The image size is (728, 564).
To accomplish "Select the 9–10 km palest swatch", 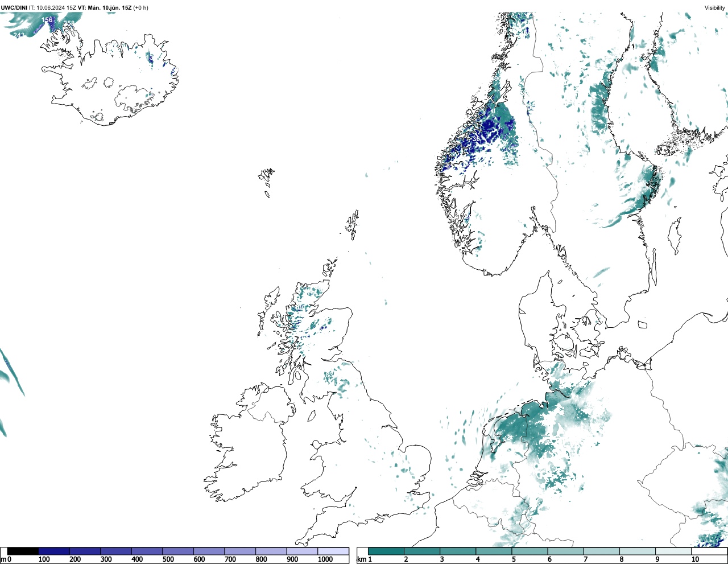I will (673, 551).
